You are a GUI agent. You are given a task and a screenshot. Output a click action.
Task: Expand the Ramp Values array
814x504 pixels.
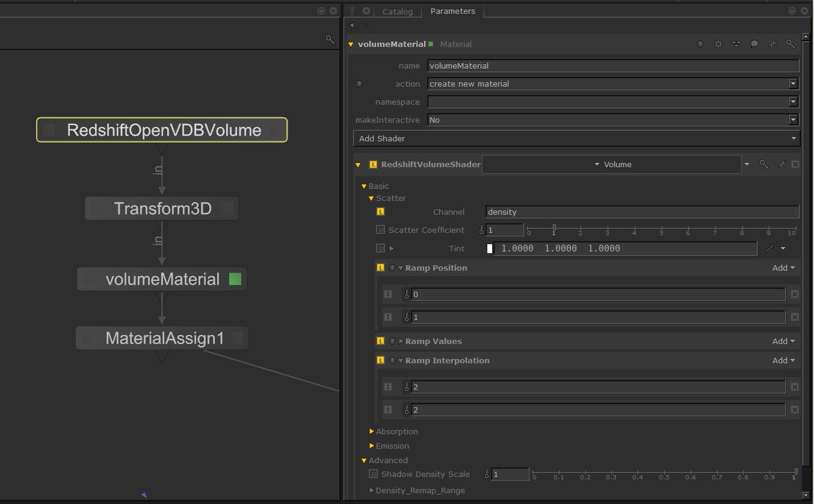(x=401, y=341)
